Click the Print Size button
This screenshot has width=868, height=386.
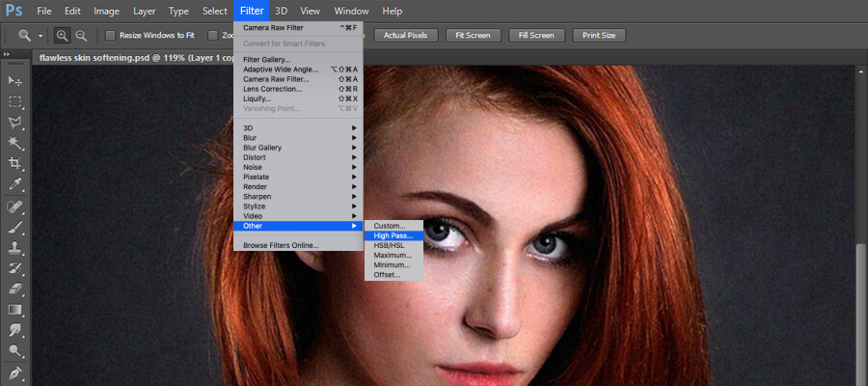(599, 36)
